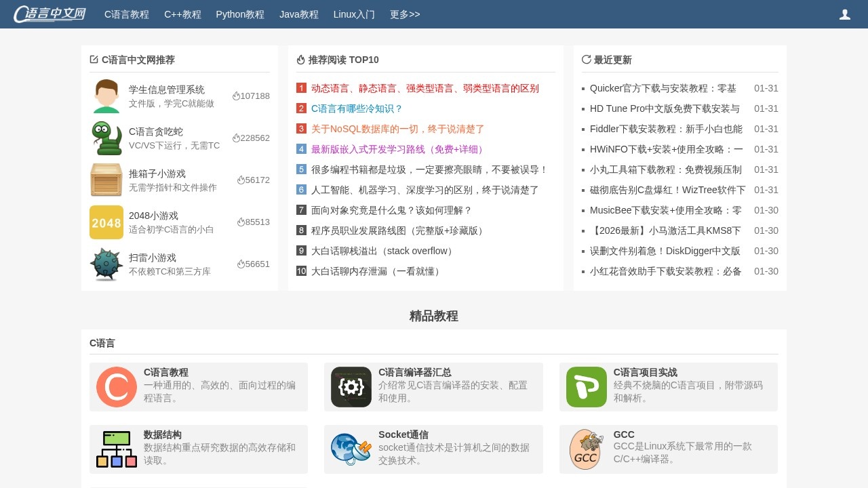The image size is (868, 488).
Task: Click the C语言中文网 site logo
Action: click(x=49, y=14)
